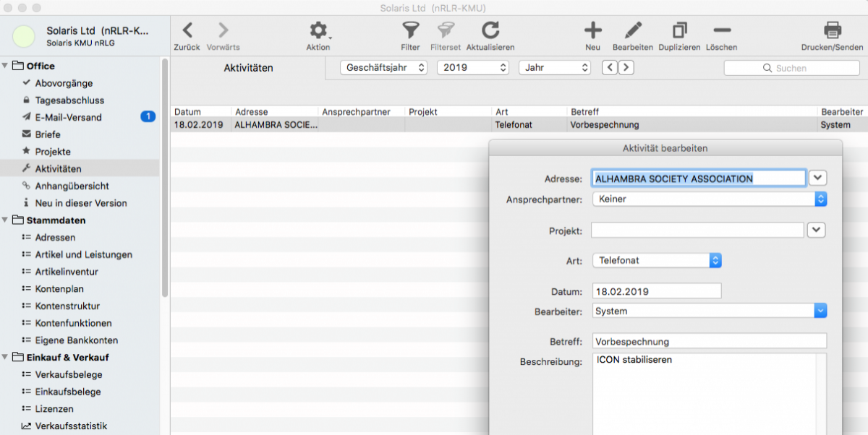Refresh the list with Aktualisieren
Viewport: 868px width, 435px height.
pos(490,31)
